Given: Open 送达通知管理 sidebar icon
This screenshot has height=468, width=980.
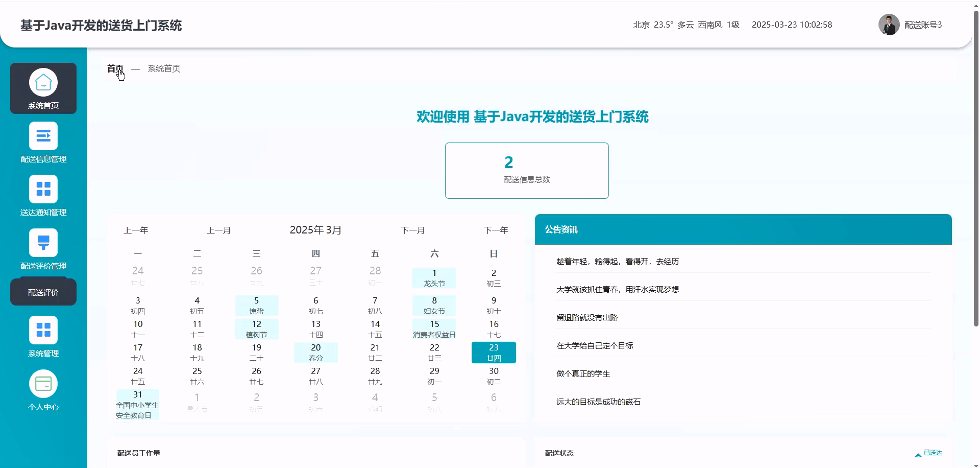Looking at the screenshot, I should tap(43, 189).
